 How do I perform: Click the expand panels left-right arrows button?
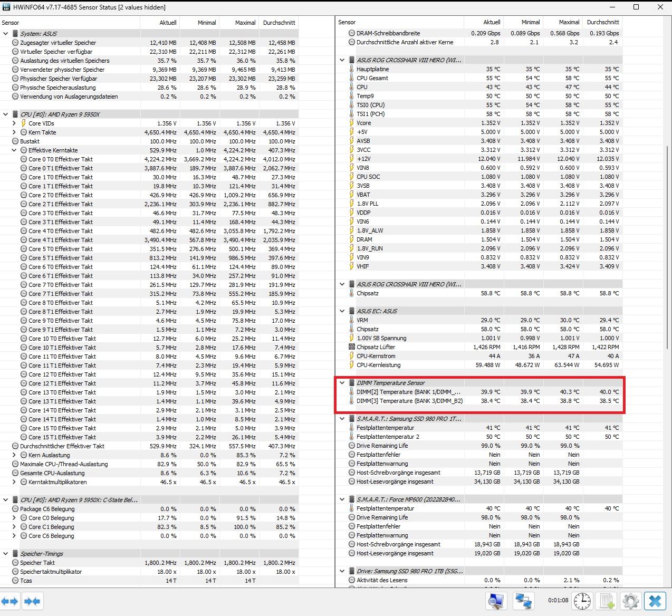click(9, 601)
